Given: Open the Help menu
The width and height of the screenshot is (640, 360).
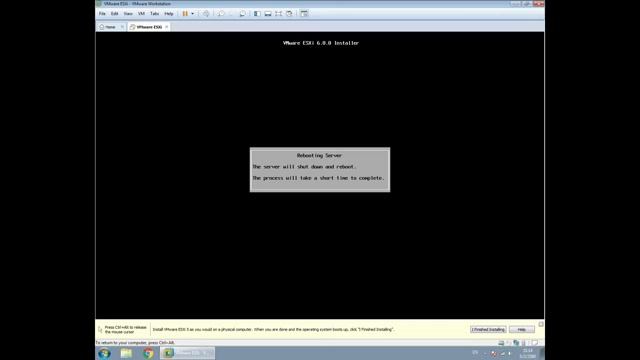Looking at the screenshot, I should (x=169, y=13).
